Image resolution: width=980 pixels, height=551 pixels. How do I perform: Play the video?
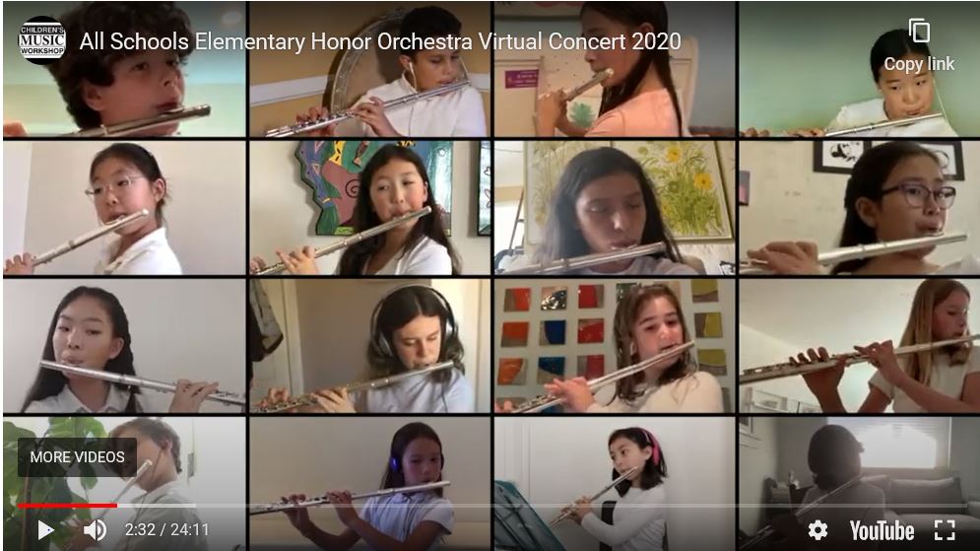[45, 530]
